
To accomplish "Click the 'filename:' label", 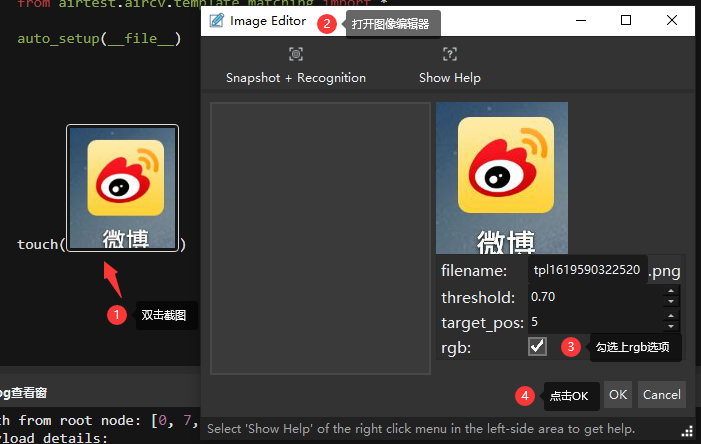I will 474,271.
